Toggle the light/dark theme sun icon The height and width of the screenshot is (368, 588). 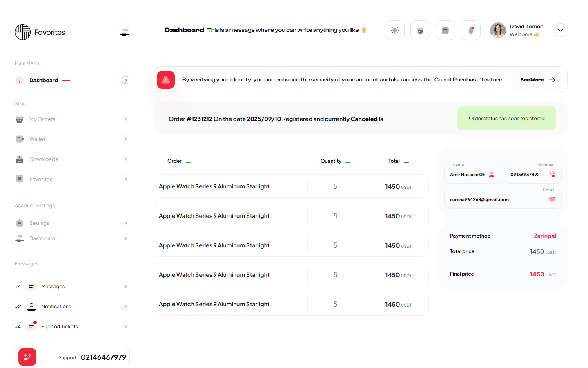[394, 30]
